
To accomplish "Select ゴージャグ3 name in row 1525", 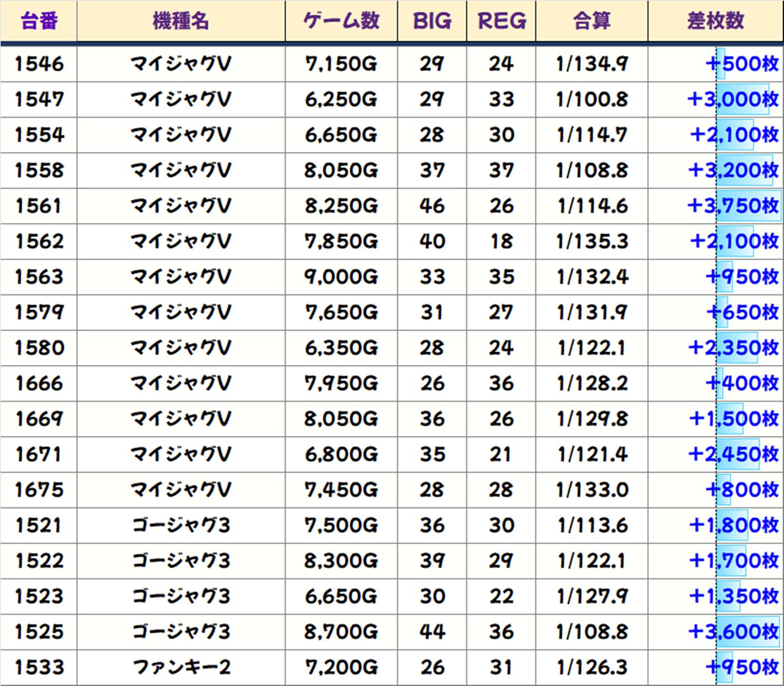I will (181, 632).
